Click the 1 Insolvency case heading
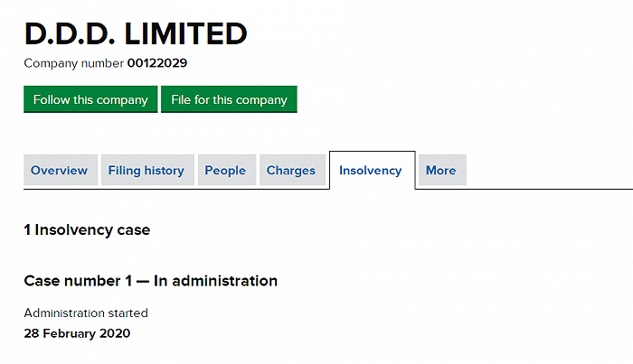The image size is (633, 364). tap(87, 229)
